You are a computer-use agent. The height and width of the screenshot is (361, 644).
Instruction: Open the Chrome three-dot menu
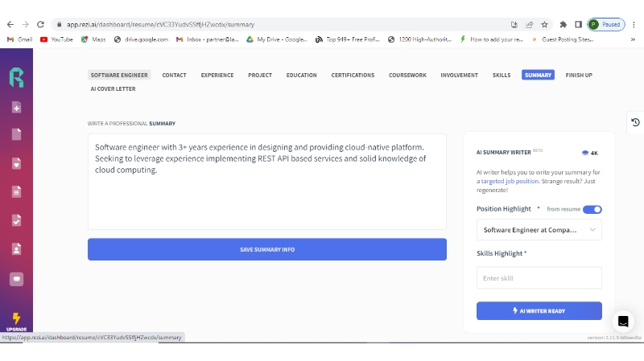tap(633, 24)
